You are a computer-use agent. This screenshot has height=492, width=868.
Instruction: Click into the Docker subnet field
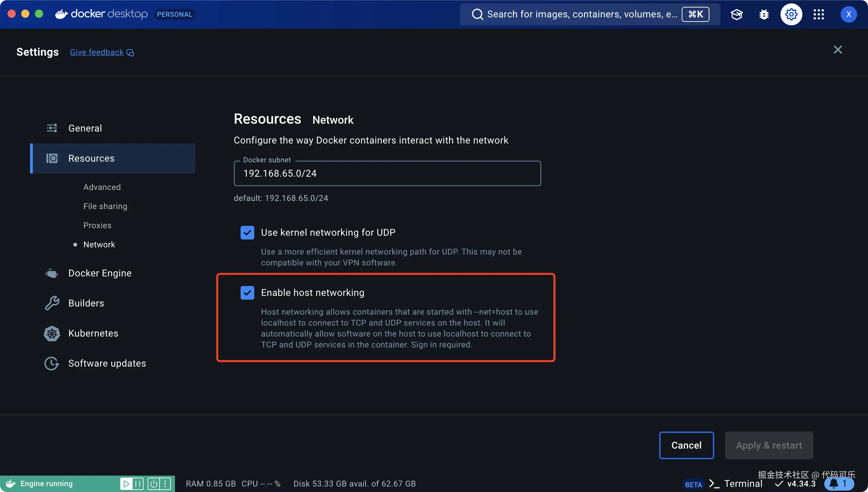coord(387,174)
